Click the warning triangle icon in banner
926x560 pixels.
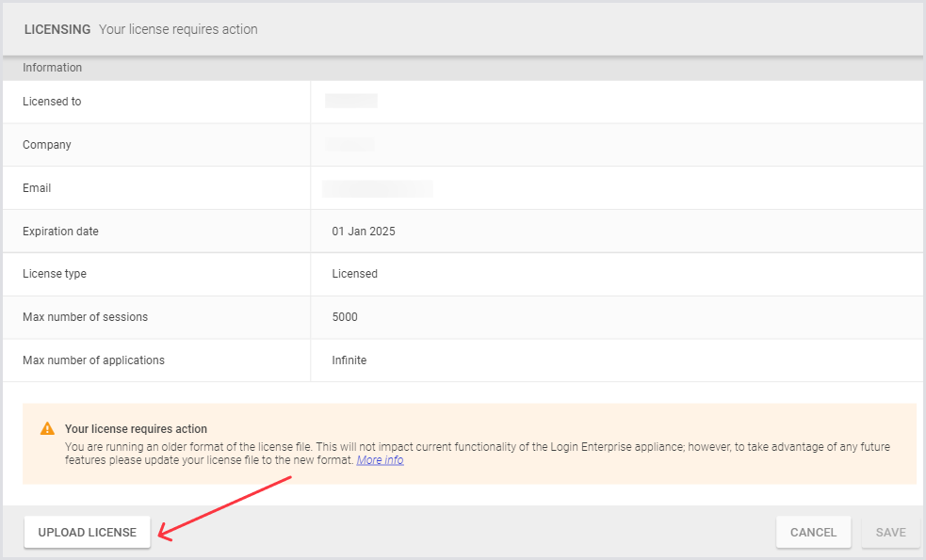pyautogui.click(x=45, y=426)
